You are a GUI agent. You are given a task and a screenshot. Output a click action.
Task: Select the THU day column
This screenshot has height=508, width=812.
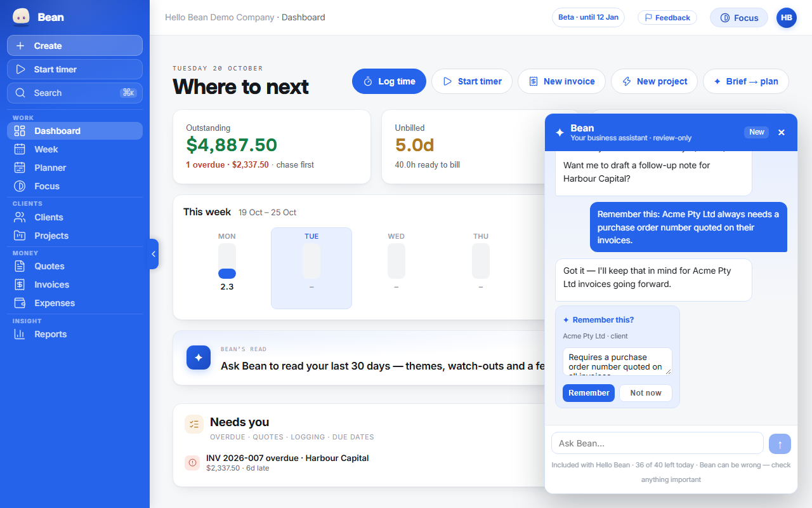coord(481,268)
